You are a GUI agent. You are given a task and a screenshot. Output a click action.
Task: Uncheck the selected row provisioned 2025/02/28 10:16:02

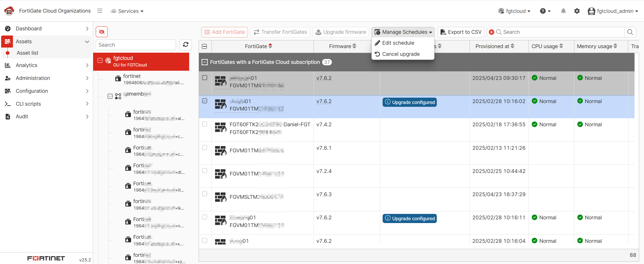click(205, 101)
